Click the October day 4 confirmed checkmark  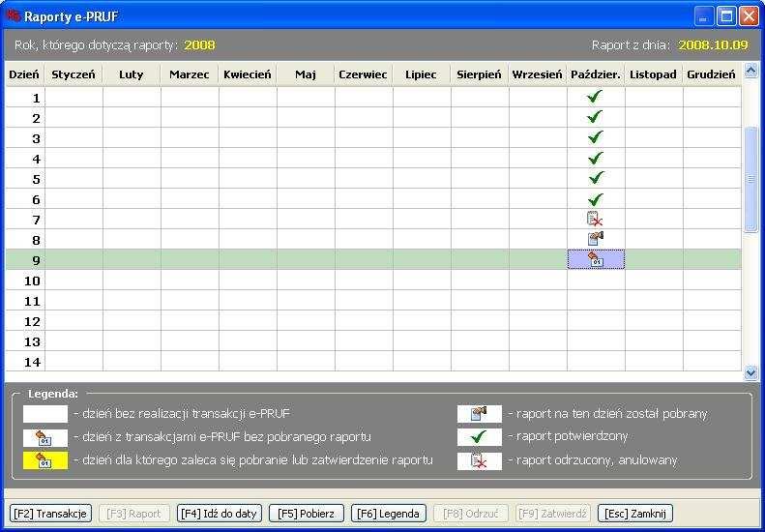pos(595,158)
